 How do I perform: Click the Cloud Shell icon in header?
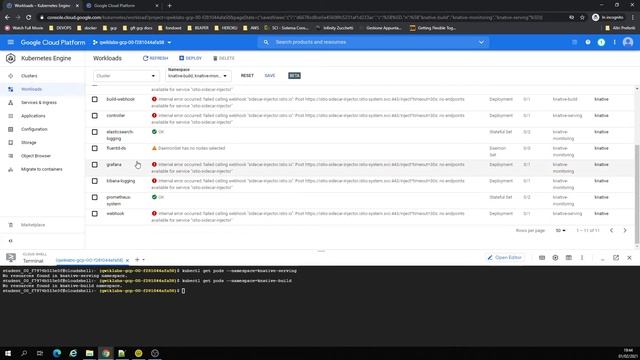click(x=574, y=42)
